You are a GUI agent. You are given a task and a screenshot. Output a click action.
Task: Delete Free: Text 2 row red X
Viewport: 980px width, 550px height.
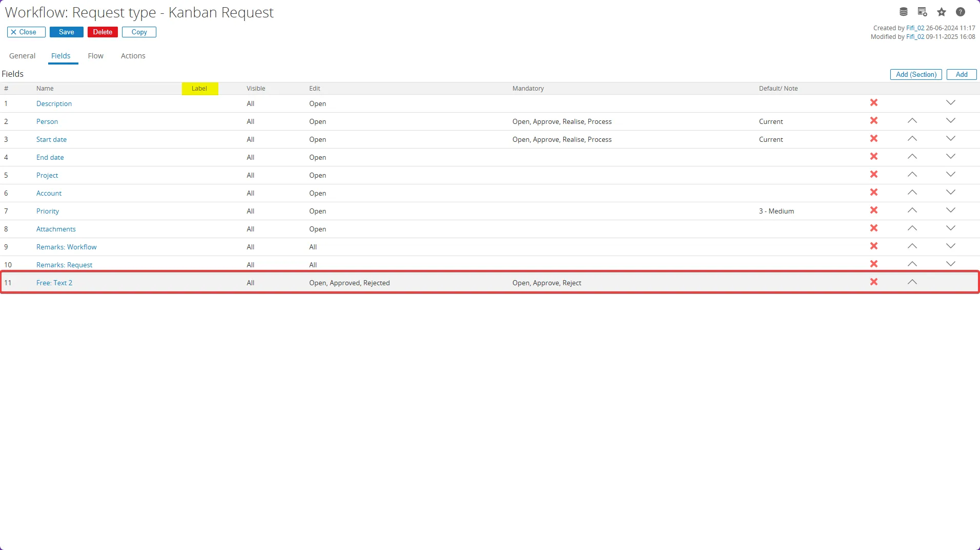(874, 282)
